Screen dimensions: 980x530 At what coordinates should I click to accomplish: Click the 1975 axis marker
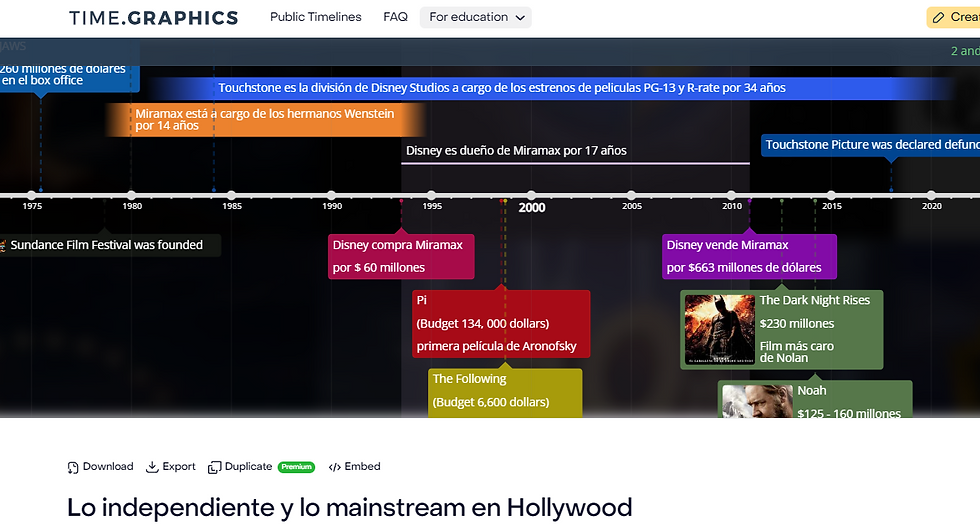[32, 196]
